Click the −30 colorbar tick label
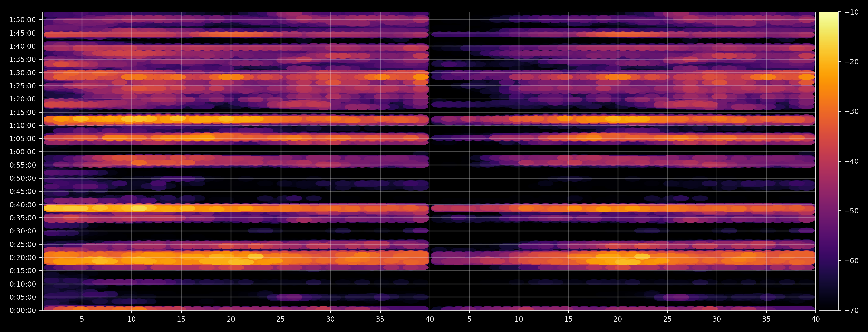The height and width of the screenshot is (332, 868). 851,112
